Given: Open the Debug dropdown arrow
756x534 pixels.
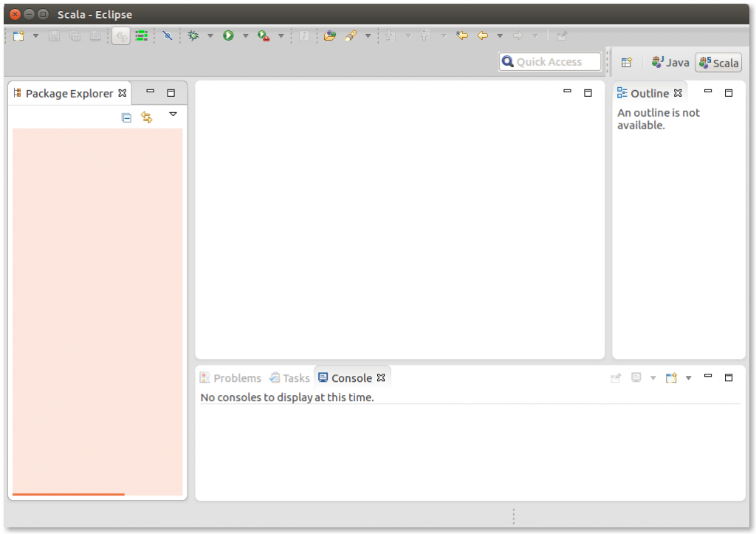Looking at the screenshot, I should (210, 35).
